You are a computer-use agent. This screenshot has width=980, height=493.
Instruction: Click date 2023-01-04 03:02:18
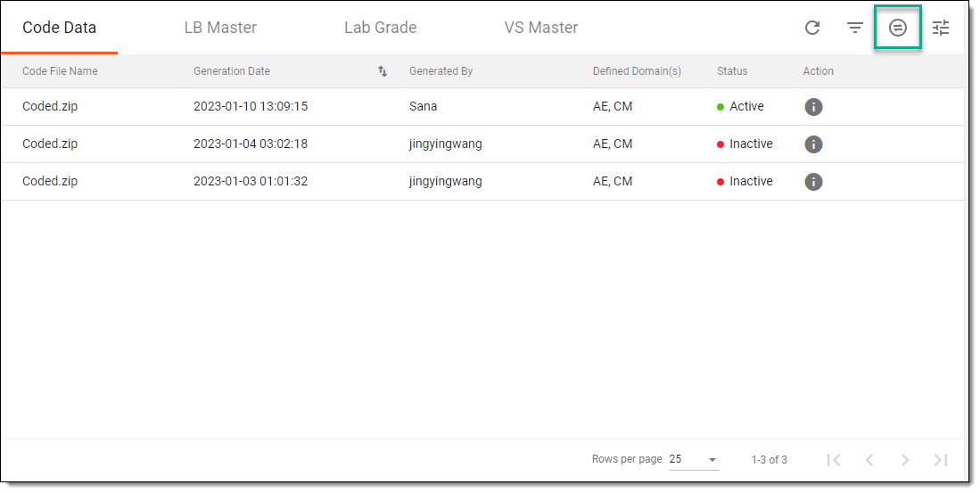tap(251, 144)
